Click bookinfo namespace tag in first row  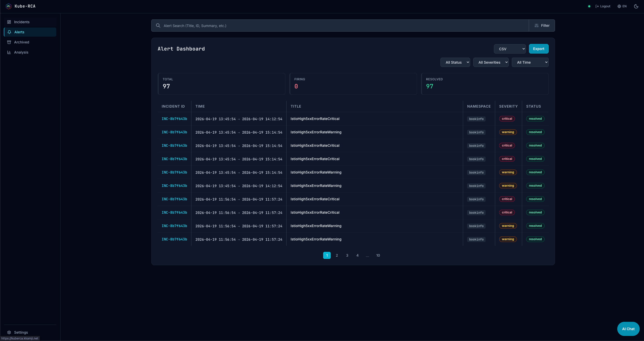477,119
